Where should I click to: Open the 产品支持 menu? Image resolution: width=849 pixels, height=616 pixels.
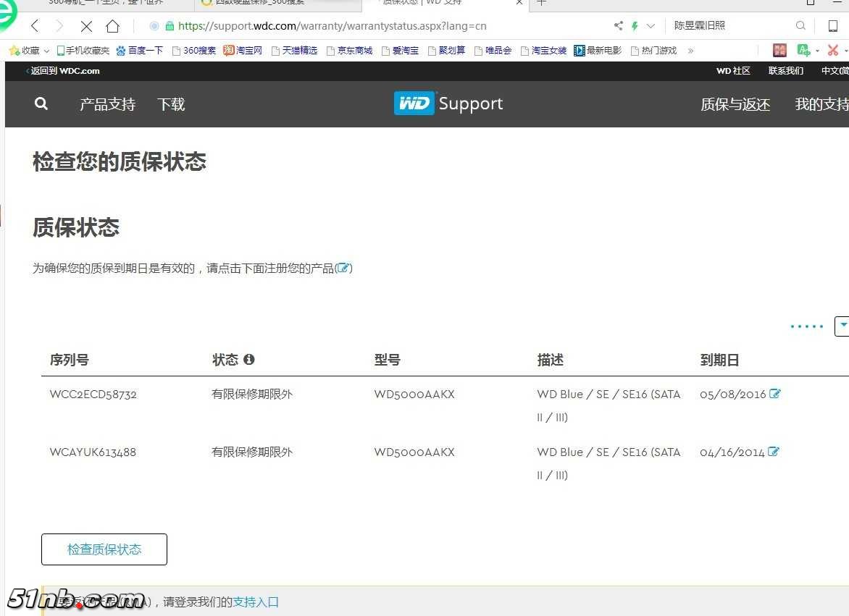tap(107, 104)
